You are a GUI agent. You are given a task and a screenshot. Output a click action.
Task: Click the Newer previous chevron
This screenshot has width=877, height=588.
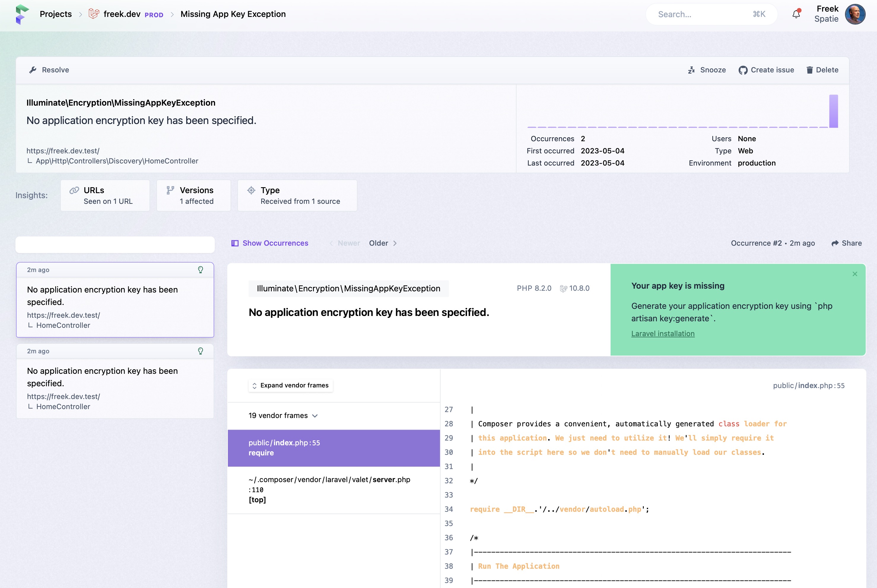(x=331, y=243)
